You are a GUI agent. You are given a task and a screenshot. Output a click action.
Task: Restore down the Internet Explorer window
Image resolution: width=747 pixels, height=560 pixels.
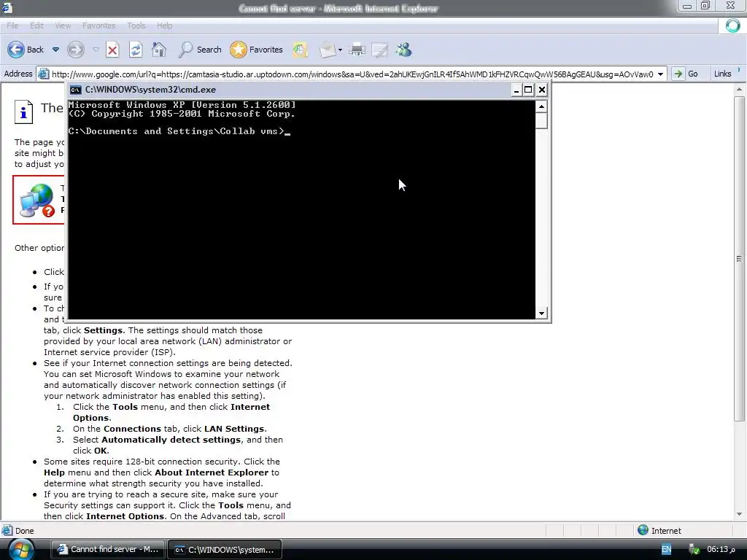click(x=705, y=6)
